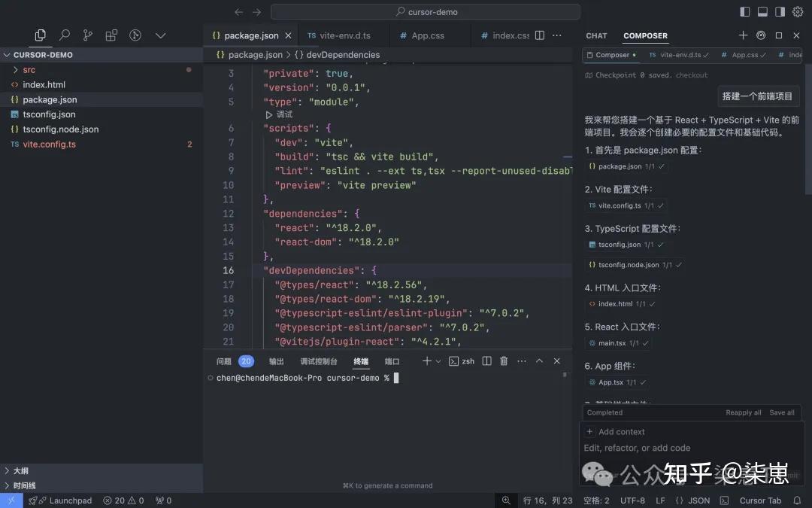
Task: Select the Source Control icon
Action: click(x=88, y=35)
